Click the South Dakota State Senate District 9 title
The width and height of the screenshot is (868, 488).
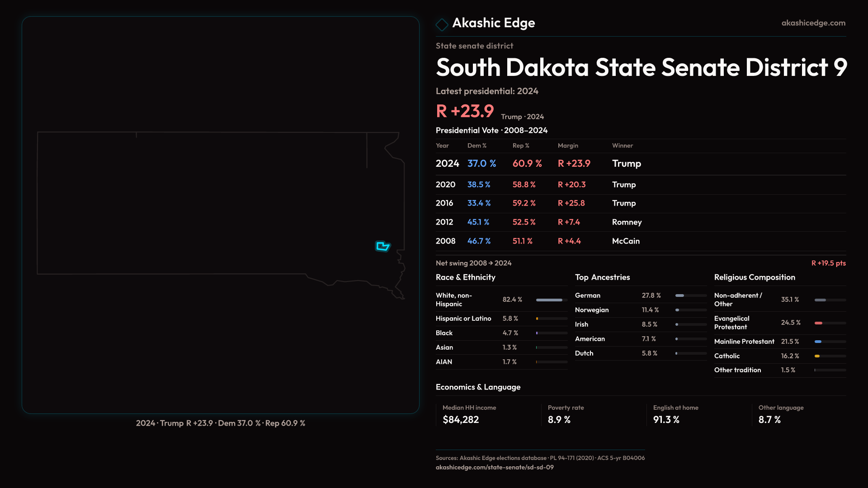click(x=641, y=68)
